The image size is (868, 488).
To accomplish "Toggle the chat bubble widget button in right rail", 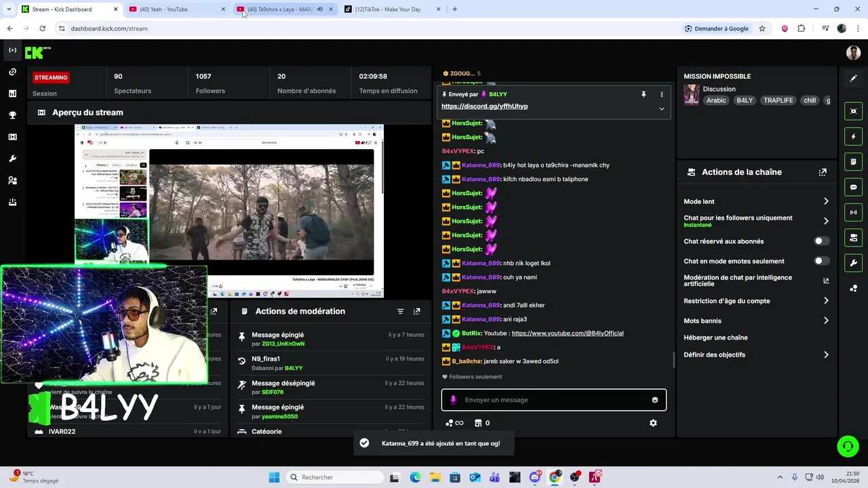I will [853, 187].
